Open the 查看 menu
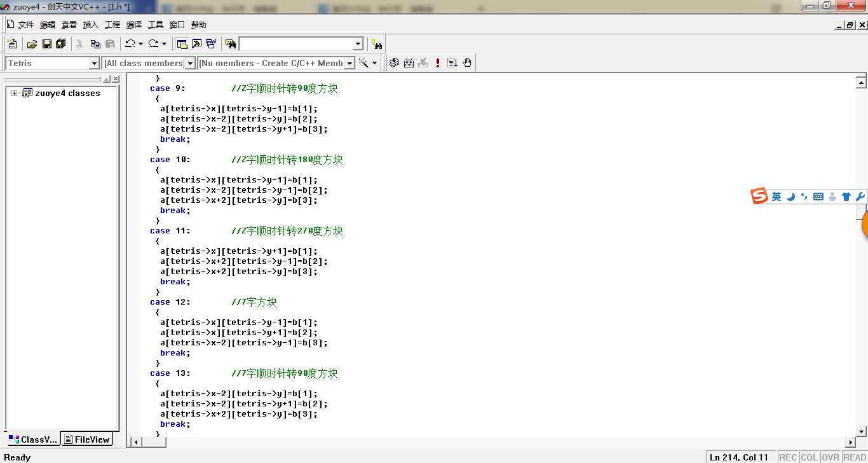 tap(69, 25)
